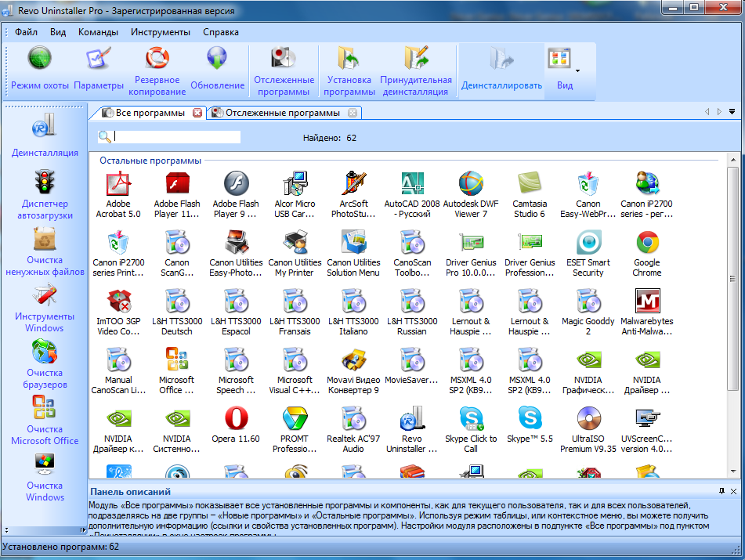Open the Инструменты menu

click(x=160, y=32)
